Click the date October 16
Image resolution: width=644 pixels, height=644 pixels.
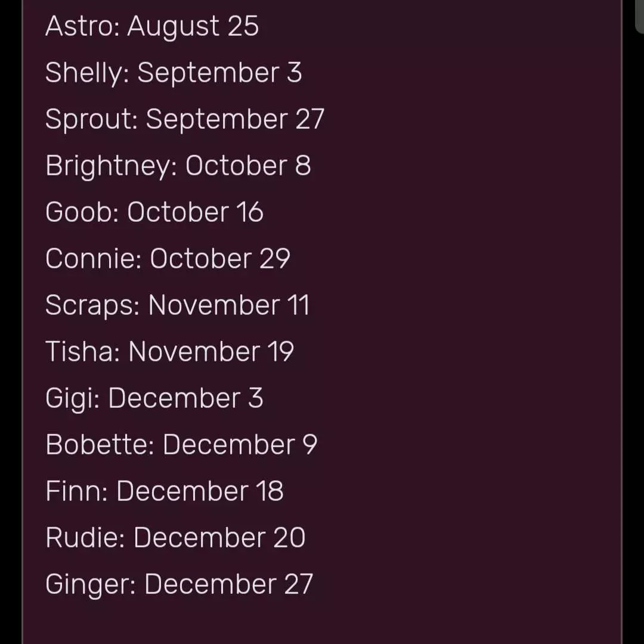tap(195, 212)
